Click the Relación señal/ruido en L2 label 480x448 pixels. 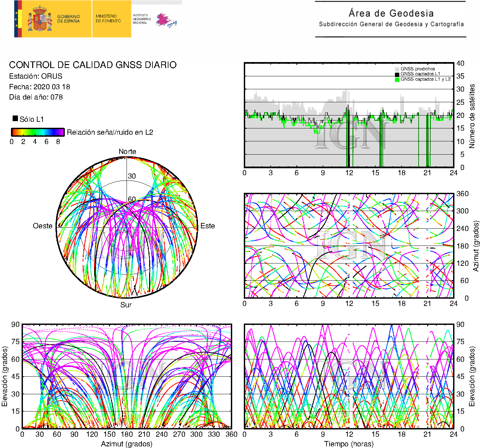pyautogui.click(x=110, y=132)
